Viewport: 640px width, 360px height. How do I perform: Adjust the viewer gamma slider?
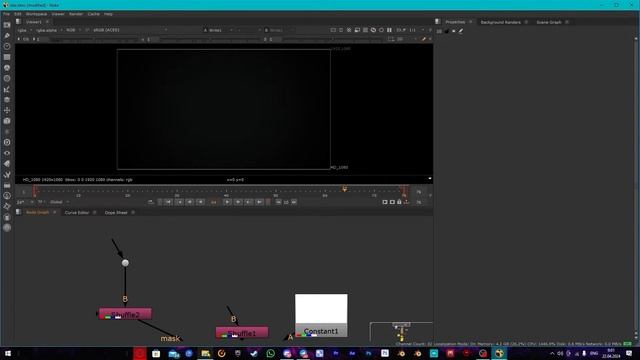[x=211, y=40]
